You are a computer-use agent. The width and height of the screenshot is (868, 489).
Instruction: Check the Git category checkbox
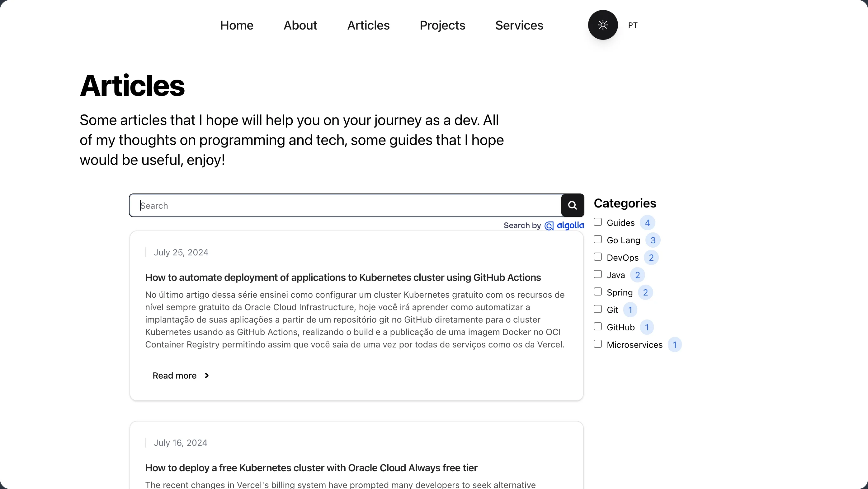(x=598, y=309)
